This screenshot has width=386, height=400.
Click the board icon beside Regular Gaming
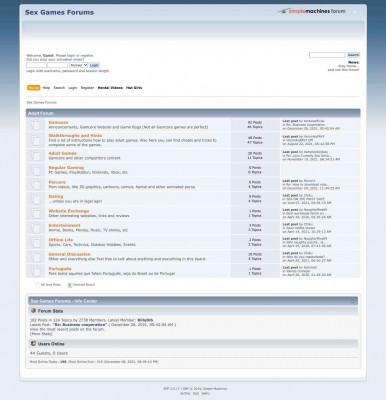(x=35, y=170)
